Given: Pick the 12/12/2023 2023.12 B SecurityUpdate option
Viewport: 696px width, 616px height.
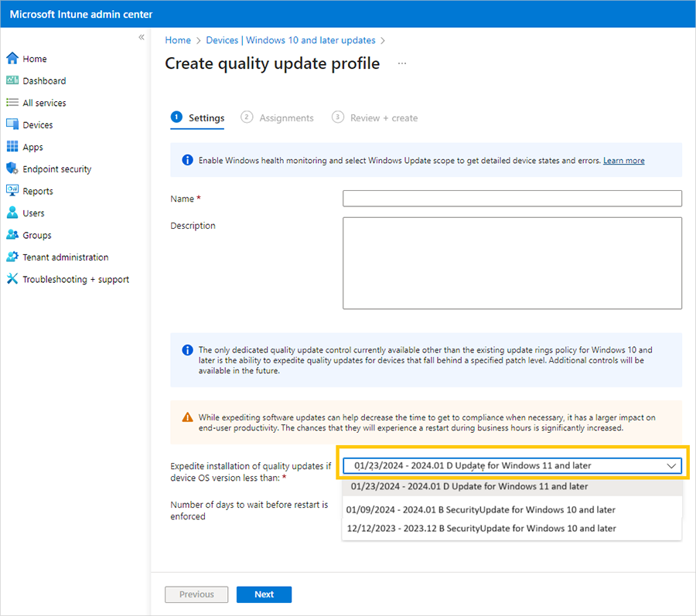Looking at the screenshot, I should 481,529.
